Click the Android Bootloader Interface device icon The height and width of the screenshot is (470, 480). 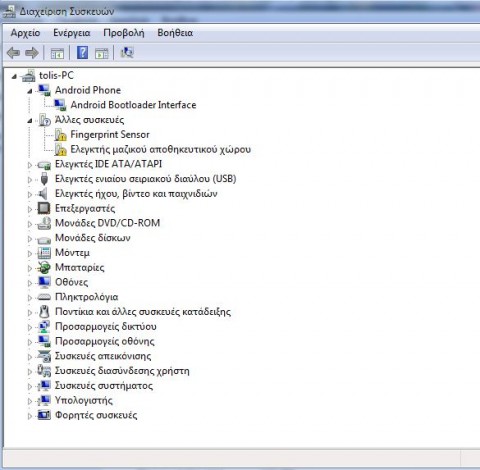pos(60,105)
